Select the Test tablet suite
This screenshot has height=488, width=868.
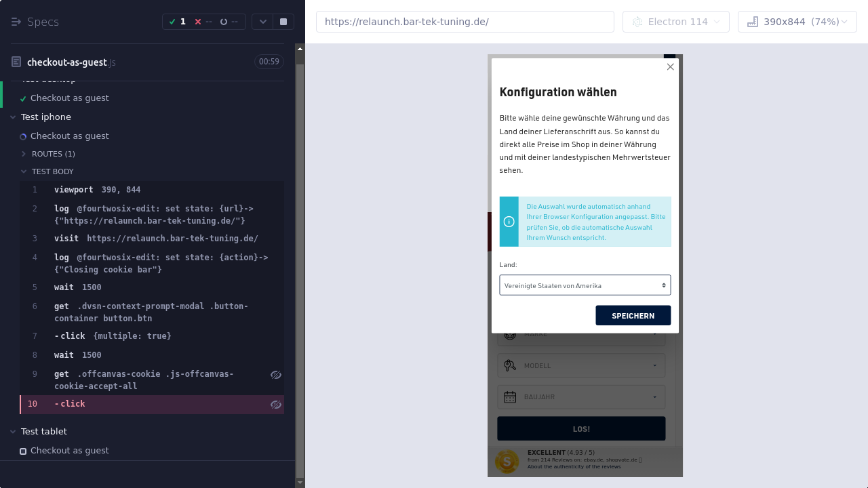point(43,432)
